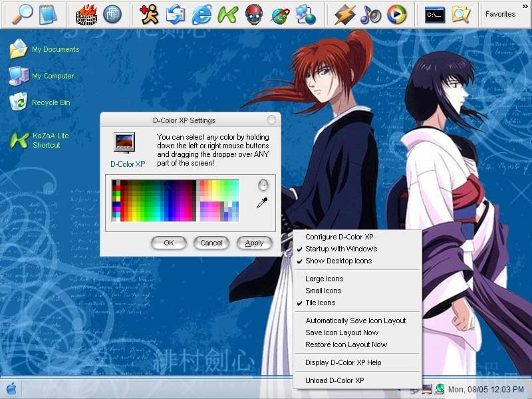Open the mail envelope with arrows icon
This screenshot has height=399, width=532.
176,14
